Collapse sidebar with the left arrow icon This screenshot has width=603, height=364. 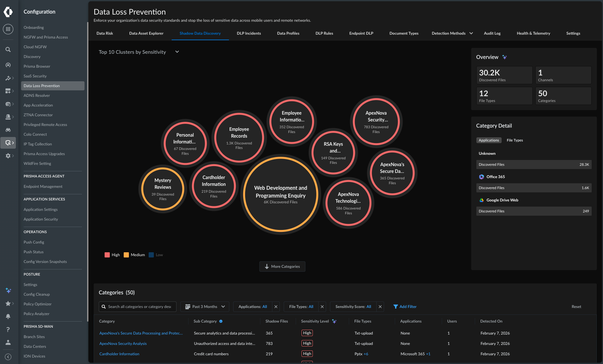click(x=8, y=357)
